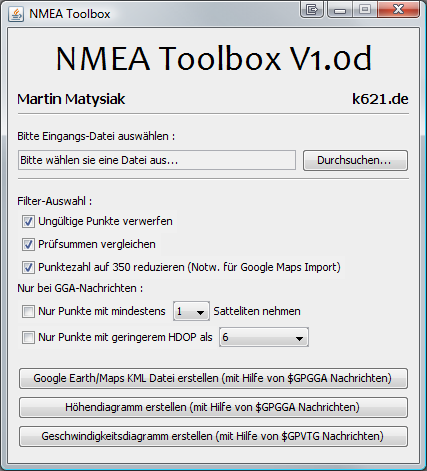Minimize the NMEA Toolbox window

click(340, 9)
